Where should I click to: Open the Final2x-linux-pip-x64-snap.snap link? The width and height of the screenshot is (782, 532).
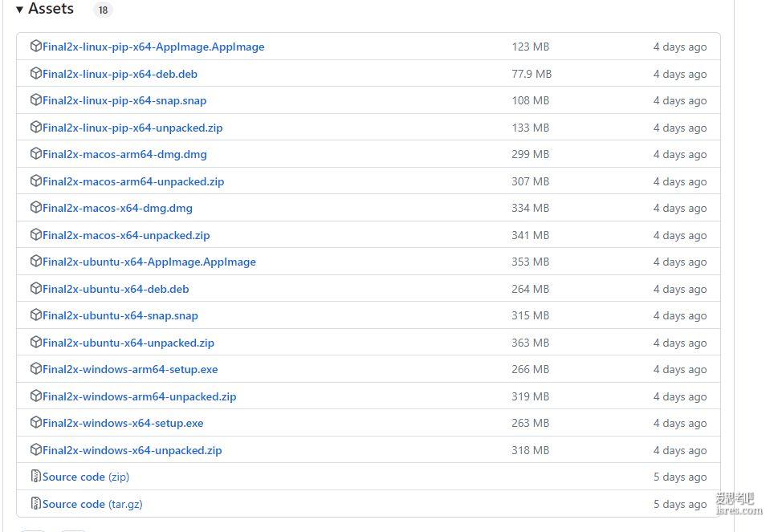click(124, 101)
